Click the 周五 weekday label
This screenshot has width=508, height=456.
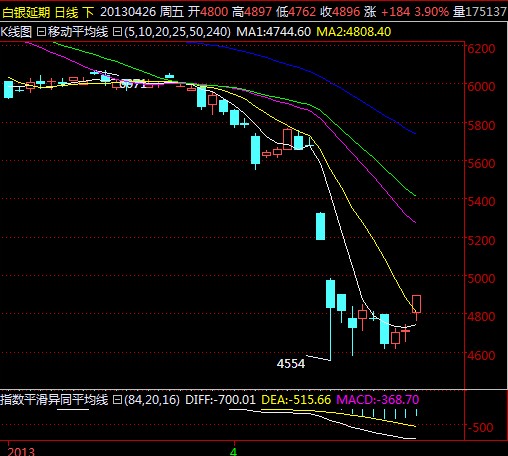(x=171, y=12)
